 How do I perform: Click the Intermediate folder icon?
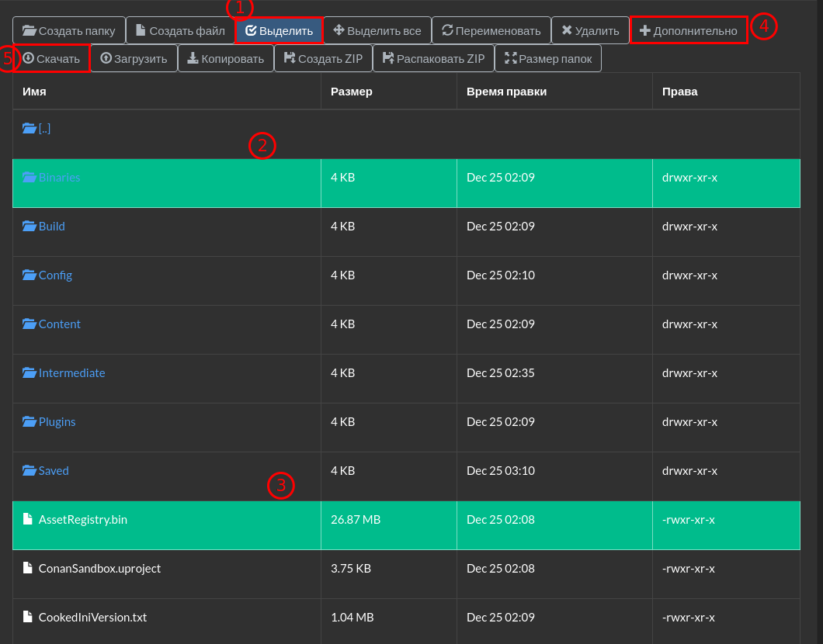(29, 373)
